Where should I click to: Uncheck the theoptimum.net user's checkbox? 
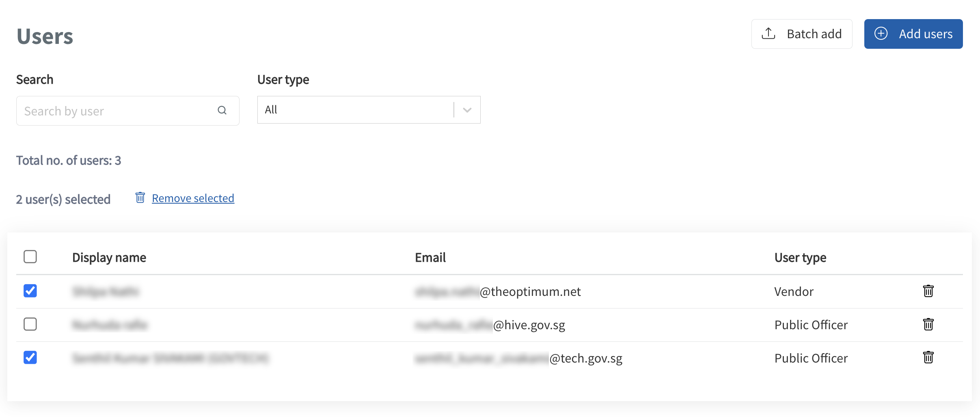pyautogui.click(x=30, y=291)
